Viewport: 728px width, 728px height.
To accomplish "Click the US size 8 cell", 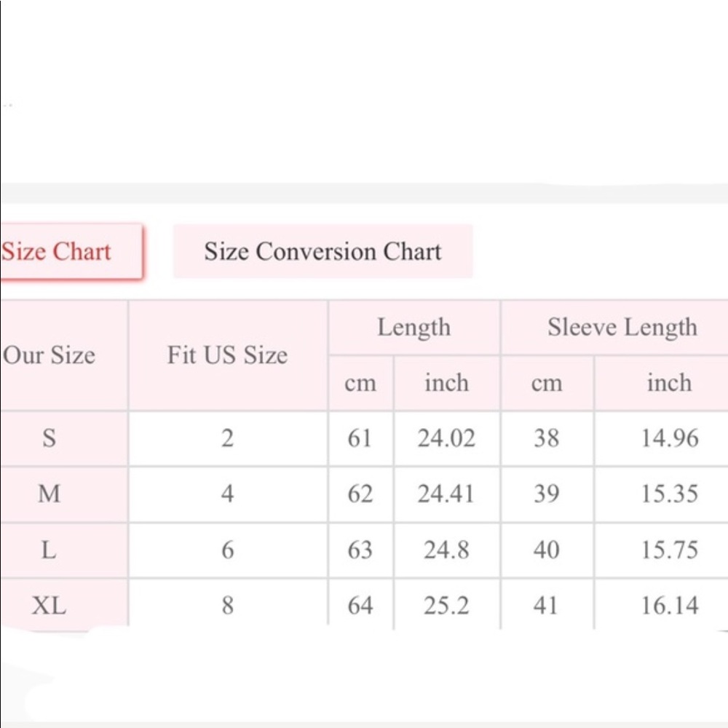I will click(x=228, y=605).
